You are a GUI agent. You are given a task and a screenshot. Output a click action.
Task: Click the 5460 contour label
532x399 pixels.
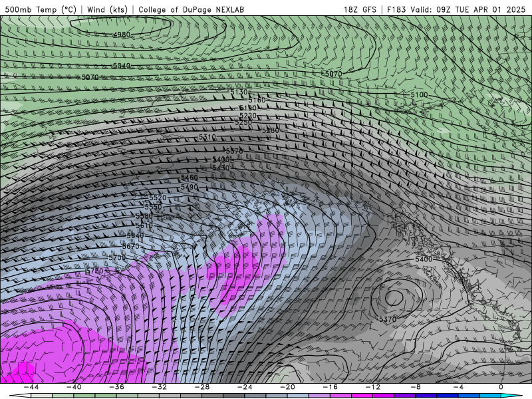pyautogui.click(x=190, y=178)
